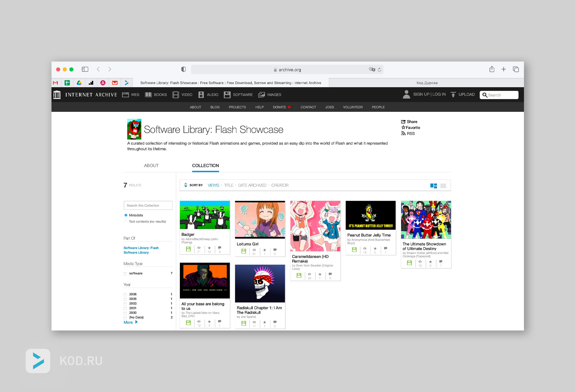
Task: Click Safari share button
Action: pos(492,69)
